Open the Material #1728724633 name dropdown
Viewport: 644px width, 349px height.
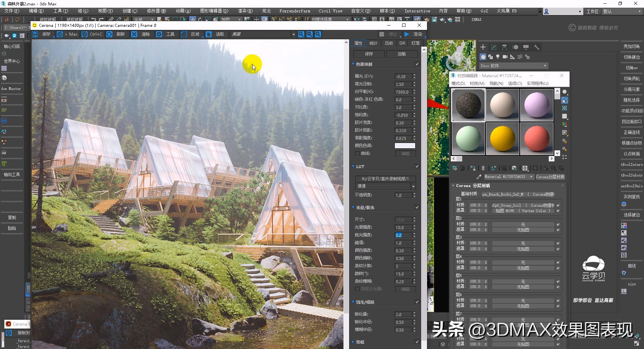pyautogui.click(x=509, y=177)
